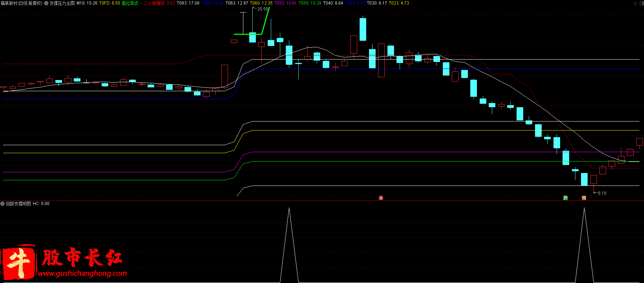Click the 回踩支撑附图 sub-chart indicator name

(x=18, y=204)
